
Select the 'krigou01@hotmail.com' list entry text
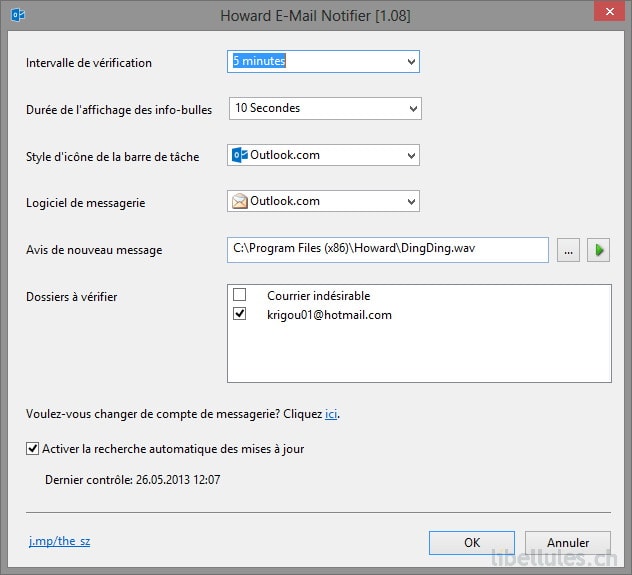329,315
